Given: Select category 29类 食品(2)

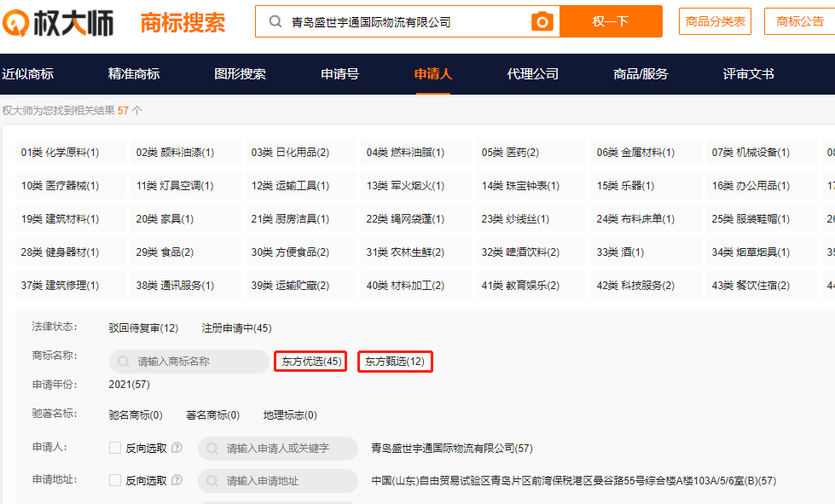Looking at the screenshot, I should pos(185,252).
